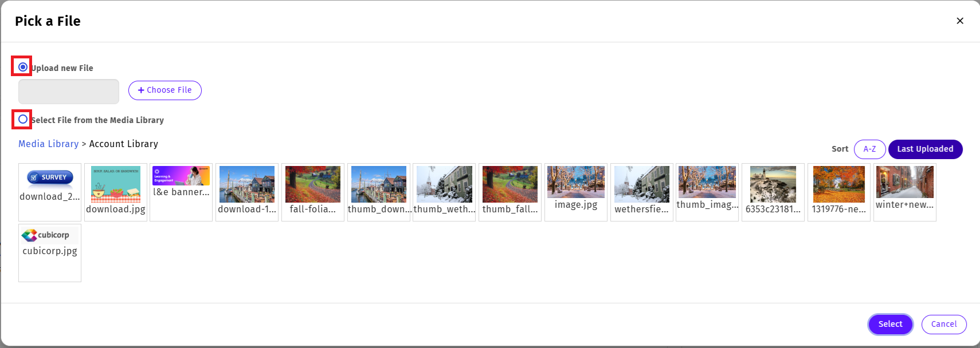The width and height of the screenshot is (980, 348).
Task: Close the Pick a File dialog
Action: pos(960,21)
